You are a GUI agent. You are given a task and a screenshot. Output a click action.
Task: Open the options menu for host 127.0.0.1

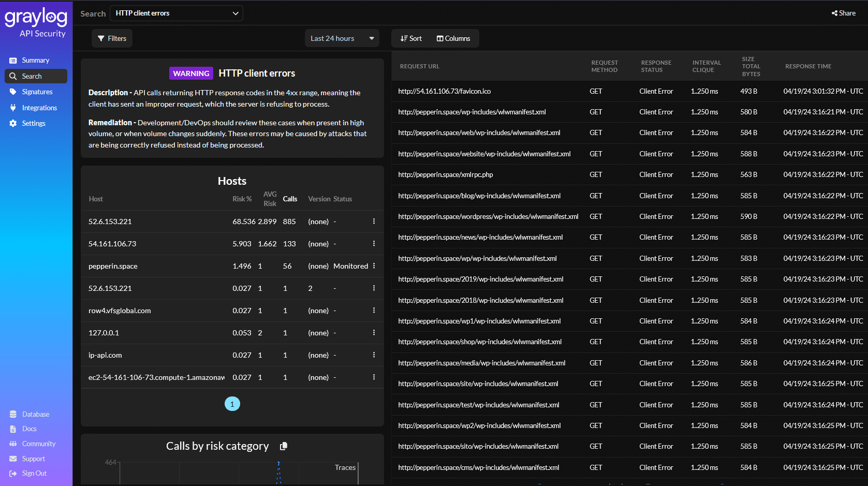pyautogui.click(x=374, y=333)
